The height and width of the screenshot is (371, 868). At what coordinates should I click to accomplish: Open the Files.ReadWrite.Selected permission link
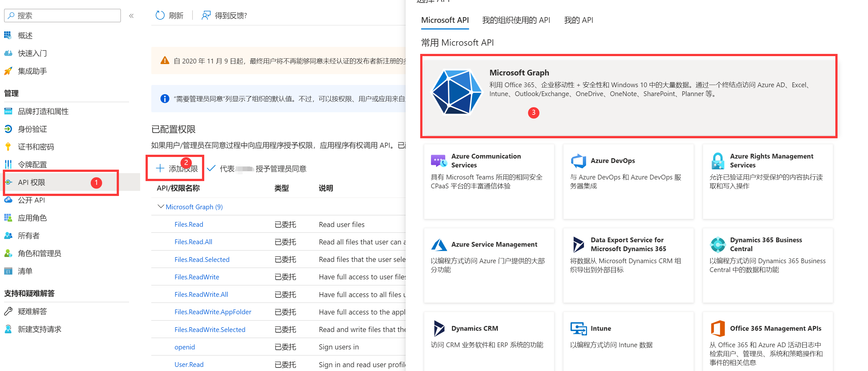tap(210, 329)
